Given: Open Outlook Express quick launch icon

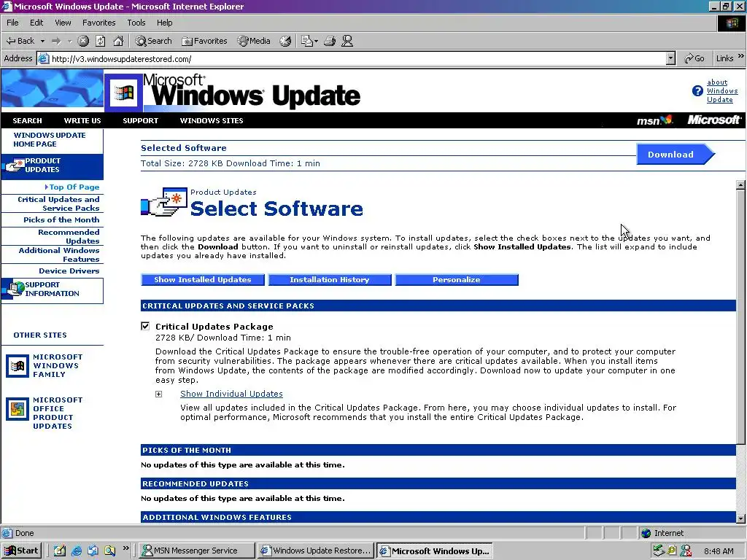Looking at the screenshot, I should tap(93, 551).
